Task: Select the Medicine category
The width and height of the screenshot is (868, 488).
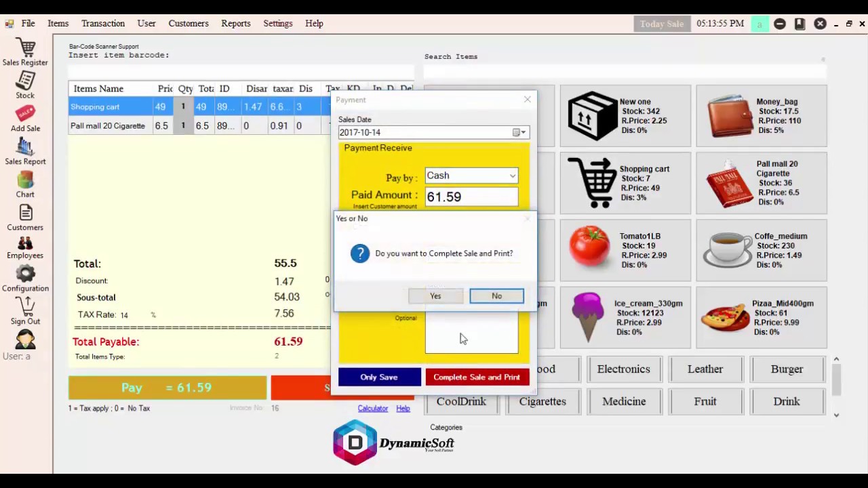Action: pos(624,402)
